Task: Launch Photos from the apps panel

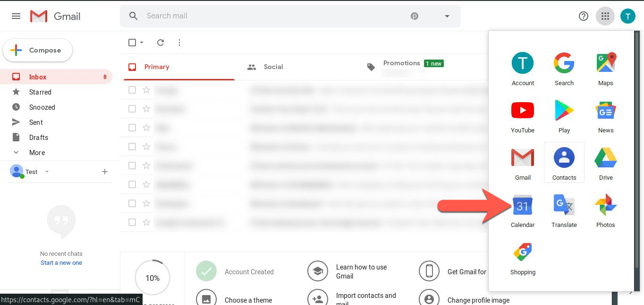Action: (606, 211)
